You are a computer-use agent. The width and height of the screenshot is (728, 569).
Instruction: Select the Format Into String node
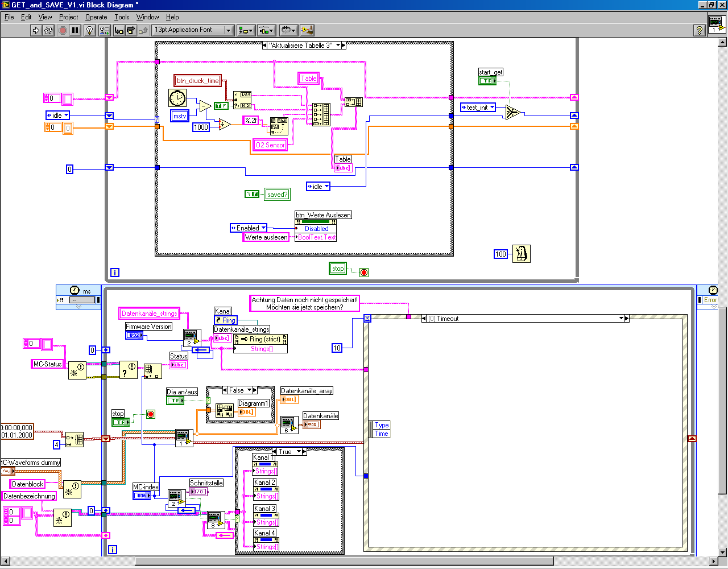point(279,126)
